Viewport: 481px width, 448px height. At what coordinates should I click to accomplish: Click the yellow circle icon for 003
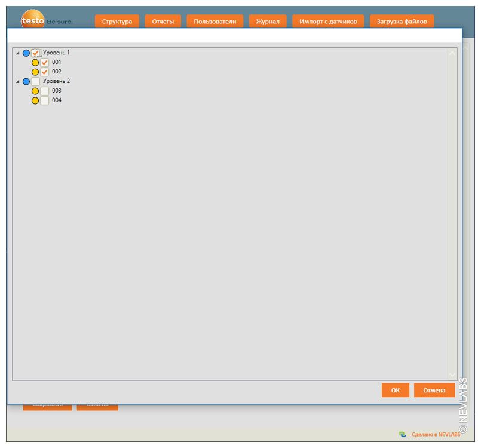35,91
